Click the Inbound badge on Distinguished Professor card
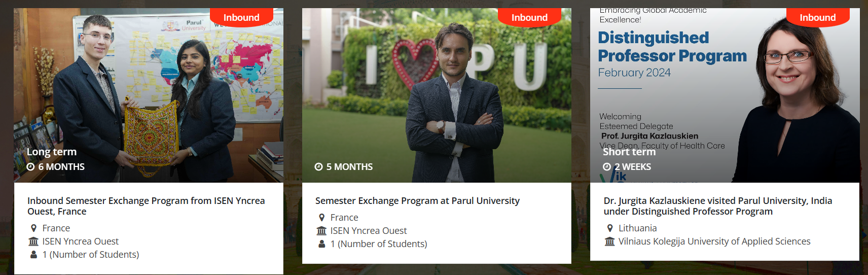Viewport: 868px width, 275px height. pos(817,18)
